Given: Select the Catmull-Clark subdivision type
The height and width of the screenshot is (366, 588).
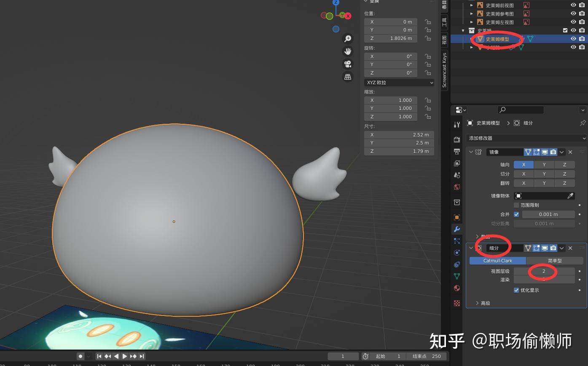Looking at the screenshot, I should click(498, 261).
